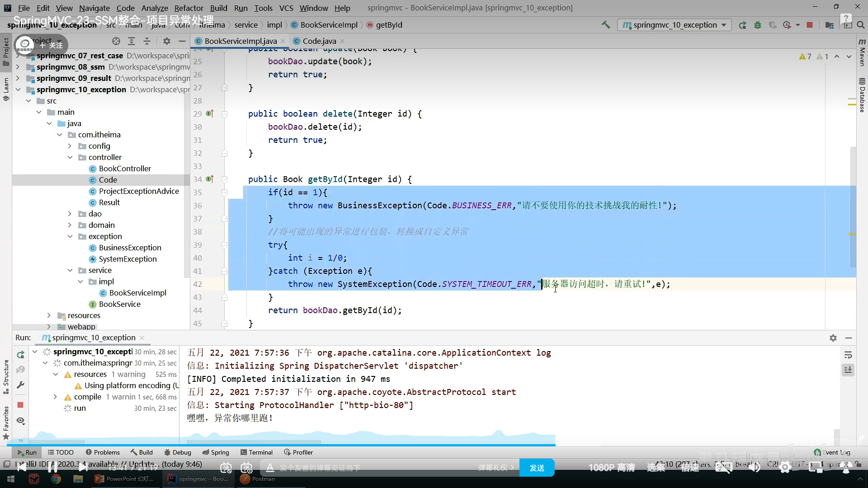Image resolution: width=868 pixels, height=488 pixels.
Task: Open the Problems tool window button
Action: point(103,452)
